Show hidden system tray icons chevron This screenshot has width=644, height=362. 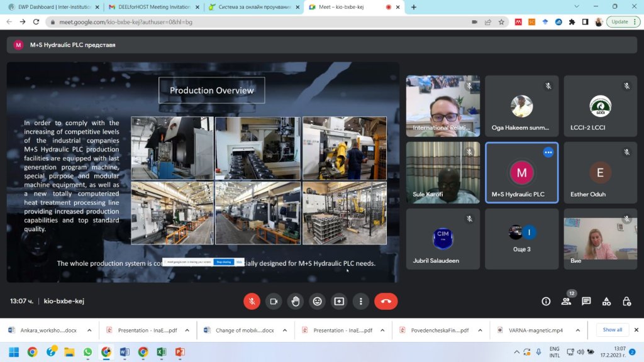516,352
